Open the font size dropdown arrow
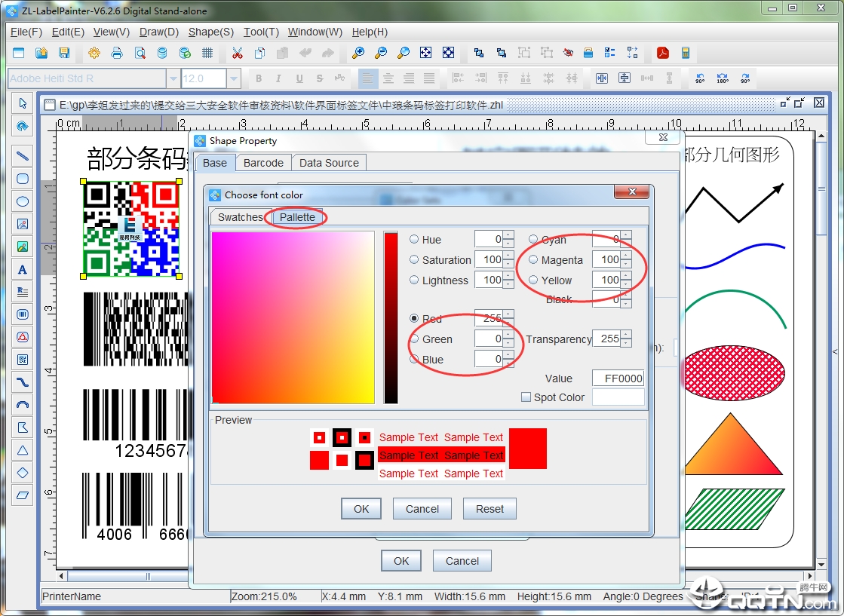The image size is (844, 616). pyautogui.click(x=234, y=78)
